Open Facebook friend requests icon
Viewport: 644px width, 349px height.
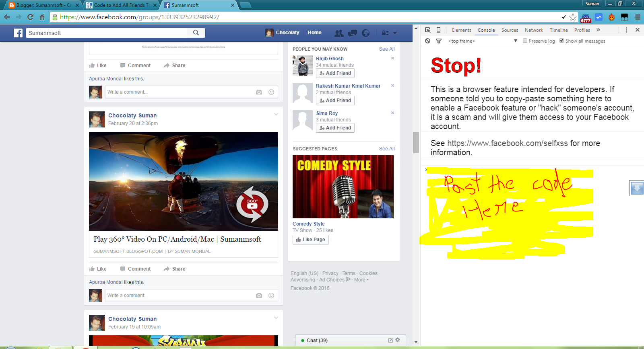(339, 33)
